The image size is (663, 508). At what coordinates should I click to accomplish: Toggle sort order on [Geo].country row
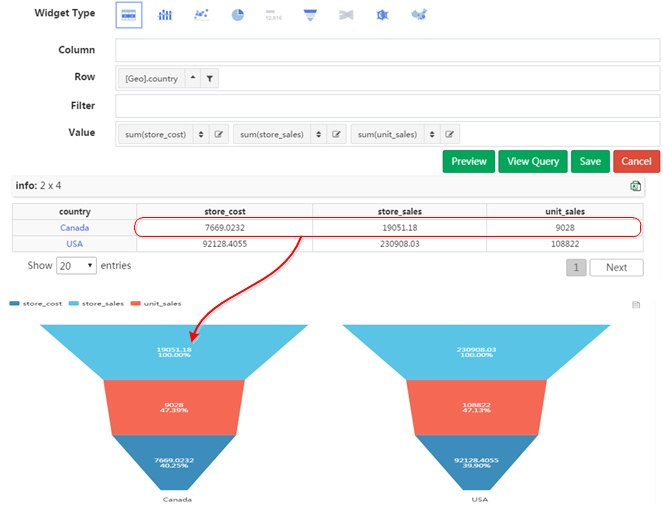click(x=193, y=78)
